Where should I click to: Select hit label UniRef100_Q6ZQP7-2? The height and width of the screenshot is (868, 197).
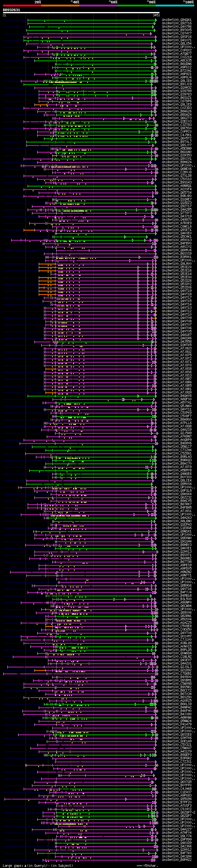[x=179, y=812]
